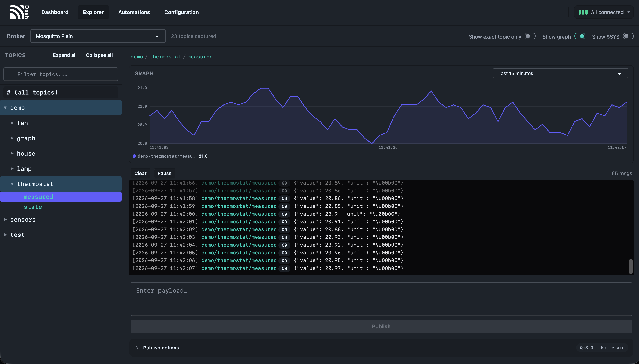Expand the sensors topic node

click(x=5, y=220)
